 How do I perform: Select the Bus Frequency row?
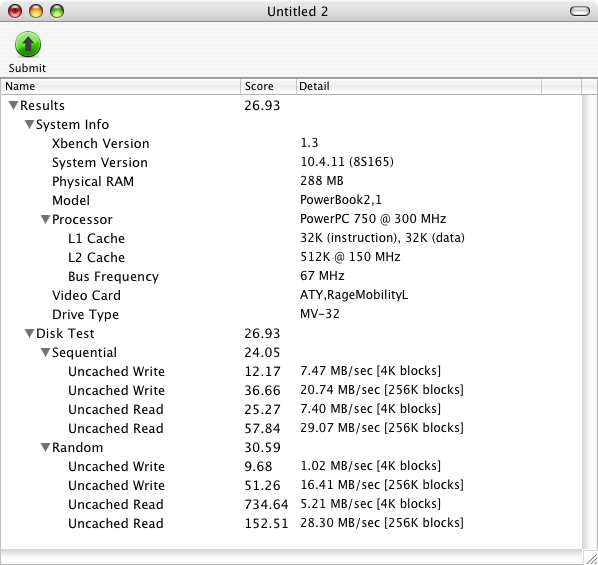point(291,276)
